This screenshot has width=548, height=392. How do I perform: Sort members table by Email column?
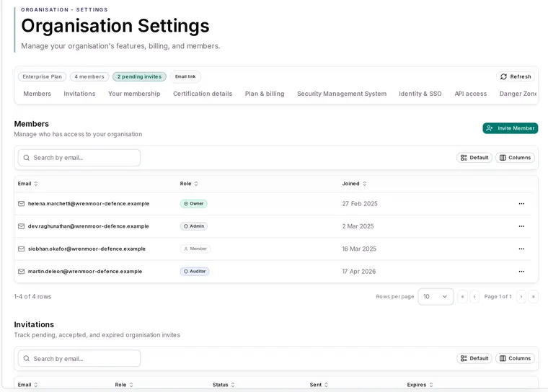click(x=27, y=184)
